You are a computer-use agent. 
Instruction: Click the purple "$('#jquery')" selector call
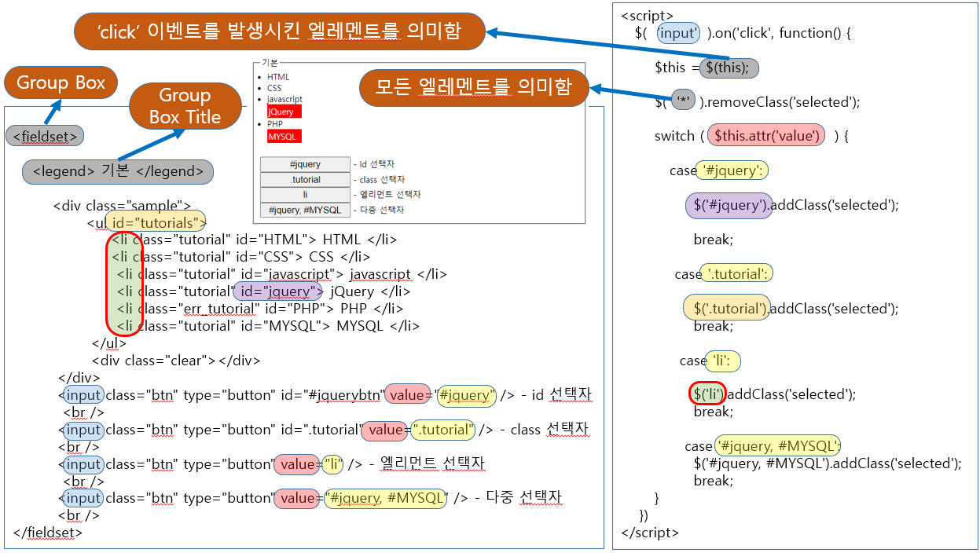coord(729,205)
